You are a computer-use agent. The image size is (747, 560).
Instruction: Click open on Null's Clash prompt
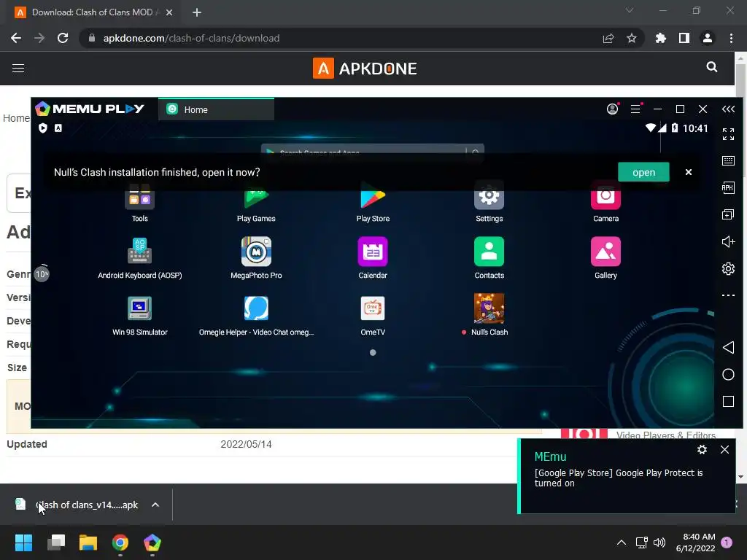643,172
